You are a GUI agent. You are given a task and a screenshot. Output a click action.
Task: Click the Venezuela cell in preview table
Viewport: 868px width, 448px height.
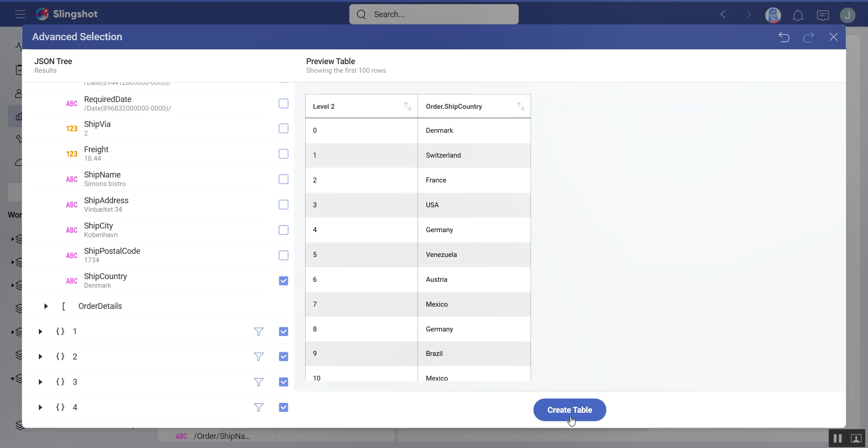tap(474, 255)
